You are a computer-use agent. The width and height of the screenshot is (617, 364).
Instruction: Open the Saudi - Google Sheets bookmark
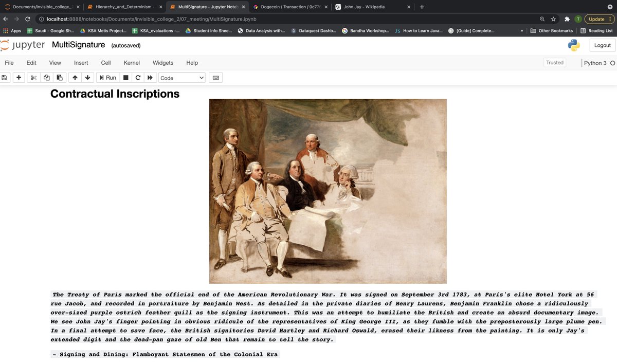coord(50,31)
